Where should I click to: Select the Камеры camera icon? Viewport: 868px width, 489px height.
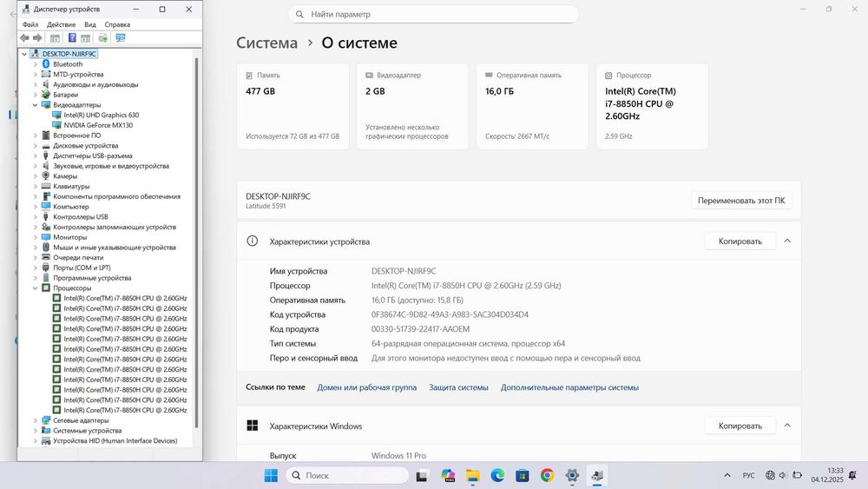coord(46,176)
